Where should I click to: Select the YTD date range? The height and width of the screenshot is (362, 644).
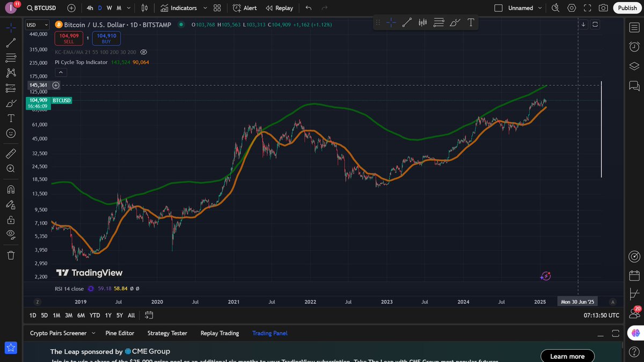95,315
